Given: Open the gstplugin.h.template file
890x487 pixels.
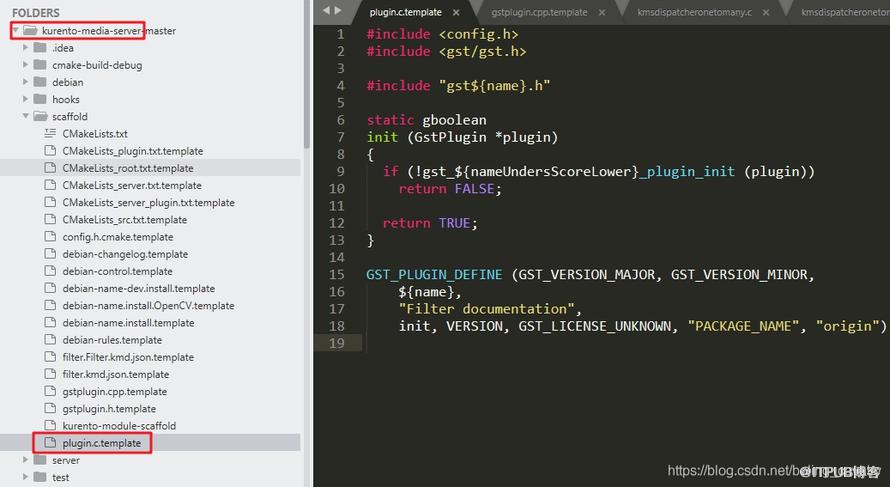Looking at the screenshot, I should pos(109,409).
